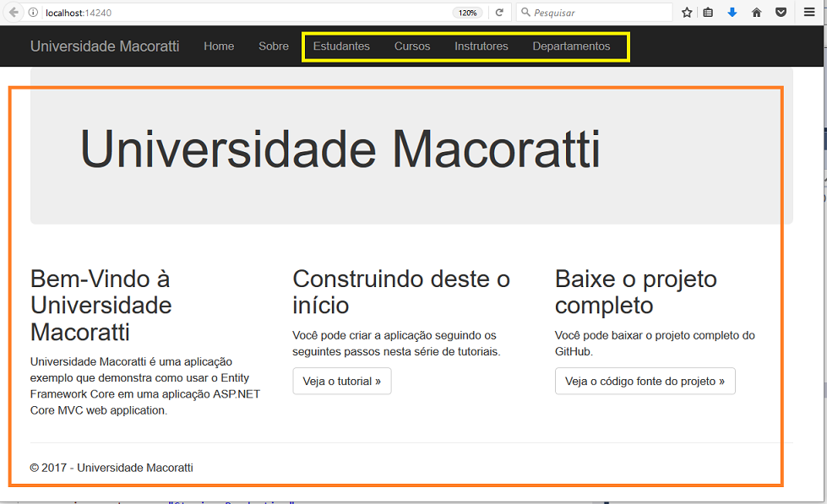Bookmark this page with the star icon
This screenshot has width=827, height=504.
click(x=687, y=12)
